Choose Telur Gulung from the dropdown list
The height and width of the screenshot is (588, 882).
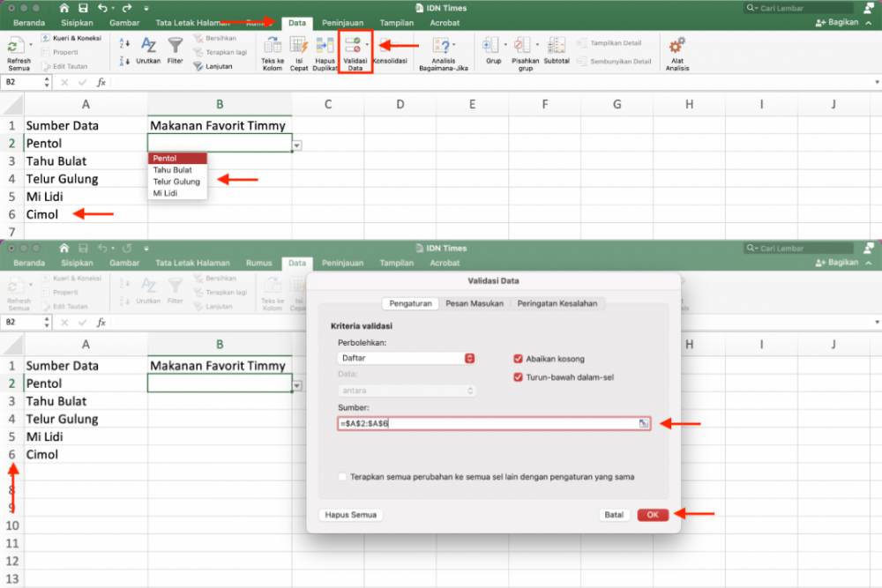176,182
